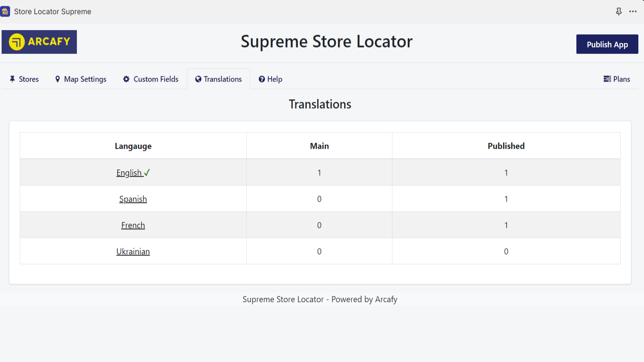
Task: Open the Help tab
Action: 270,79
